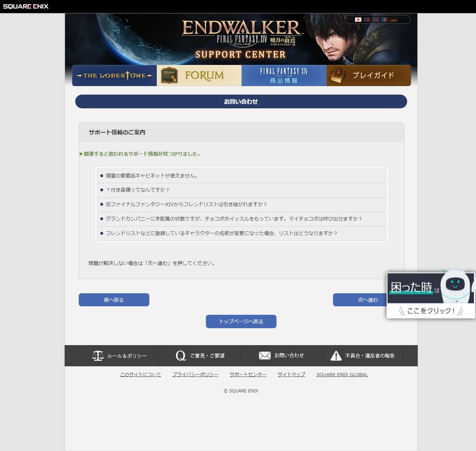Choose the UK flag language icon
This screenshot has width=476, height=451.
point(376,20)
